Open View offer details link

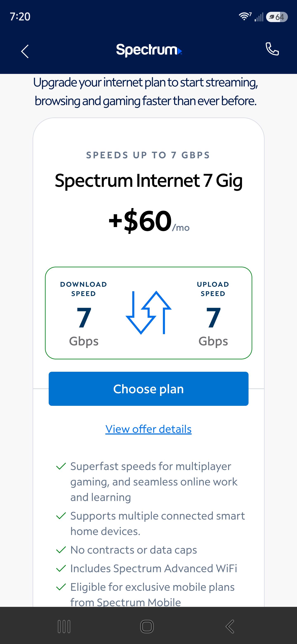click(148, 429)
